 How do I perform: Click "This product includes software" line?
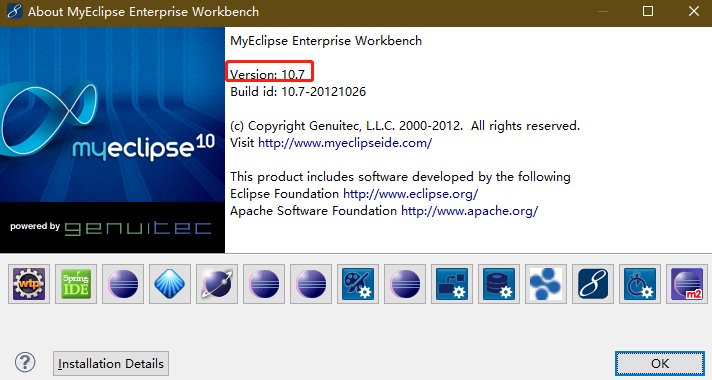400,177
